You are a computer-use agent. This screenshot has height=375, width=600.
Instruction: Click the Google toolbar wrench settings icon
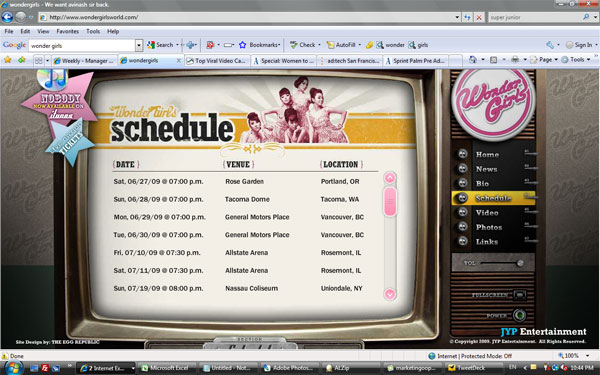pos(550,45)
